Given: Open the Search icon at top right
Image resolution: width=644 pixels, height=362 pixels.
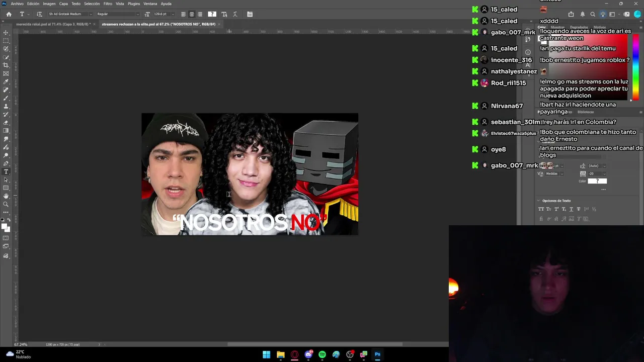Looking at the screenshot, I should point(593,14).
